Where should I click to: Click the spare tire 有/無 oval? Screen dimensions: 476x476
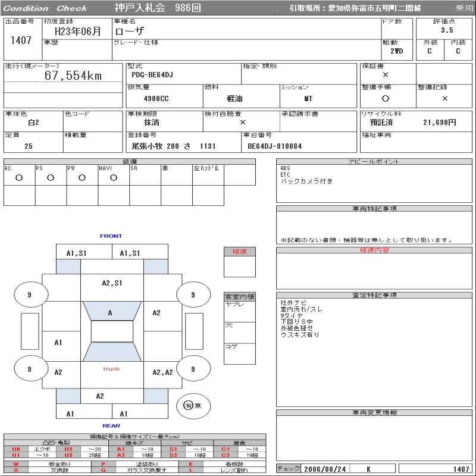click(192, 406)
